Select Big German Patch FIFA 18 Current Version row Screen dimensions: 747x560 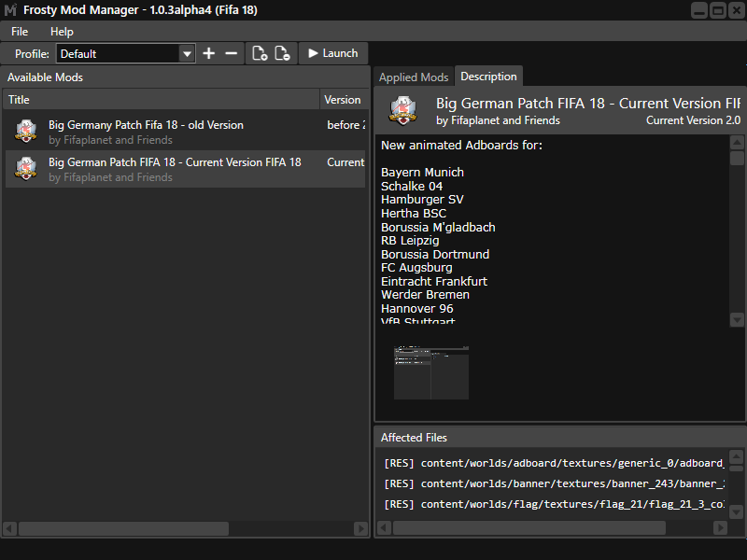pos(185,169)
